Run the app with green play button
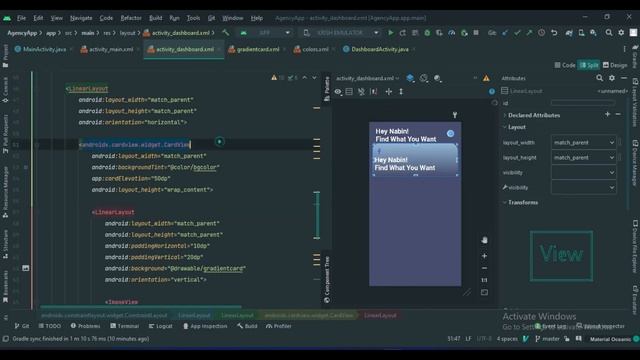Screen dimensions: 640x360 [391, 33]
